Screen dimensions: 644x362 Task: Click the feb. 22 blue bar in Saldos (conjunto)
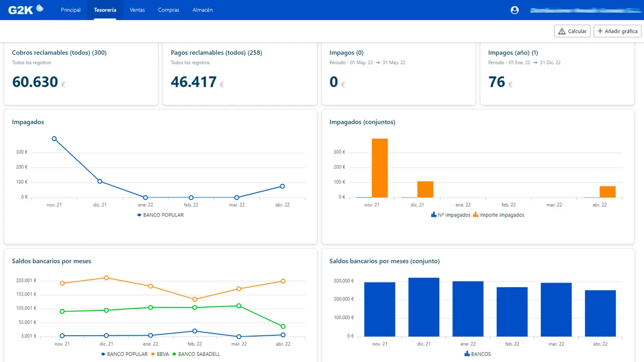(x=512, y=312)
